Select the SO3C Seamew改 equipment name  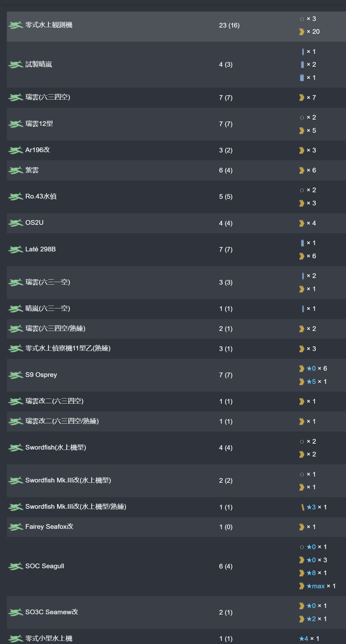tap(52, 612)
